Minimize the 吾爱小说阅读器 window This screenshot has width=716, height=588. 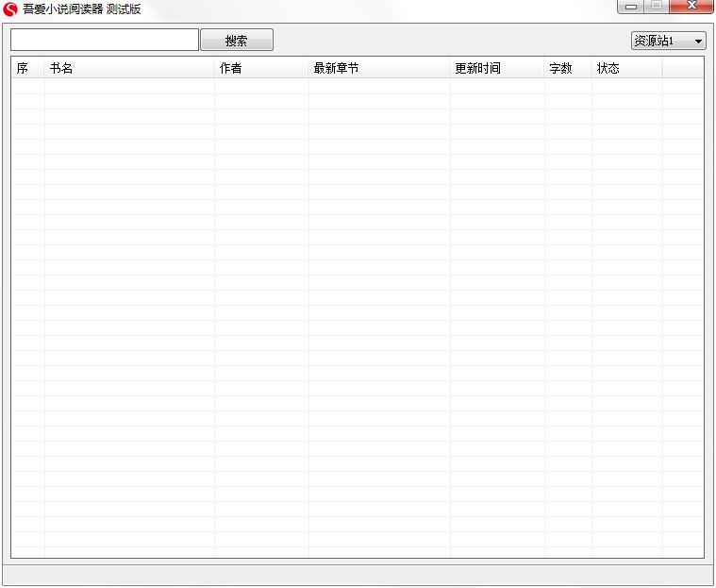[631, 7]
